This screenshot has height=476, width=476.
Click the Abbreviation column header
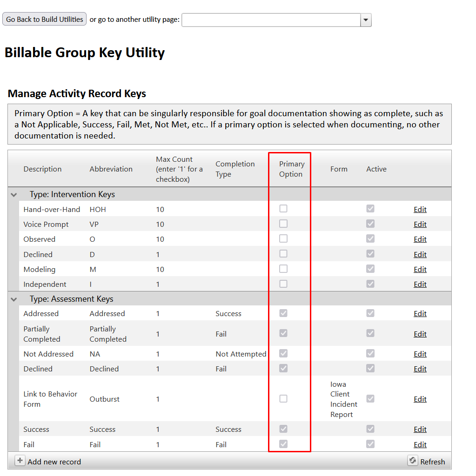coord(111,169)
